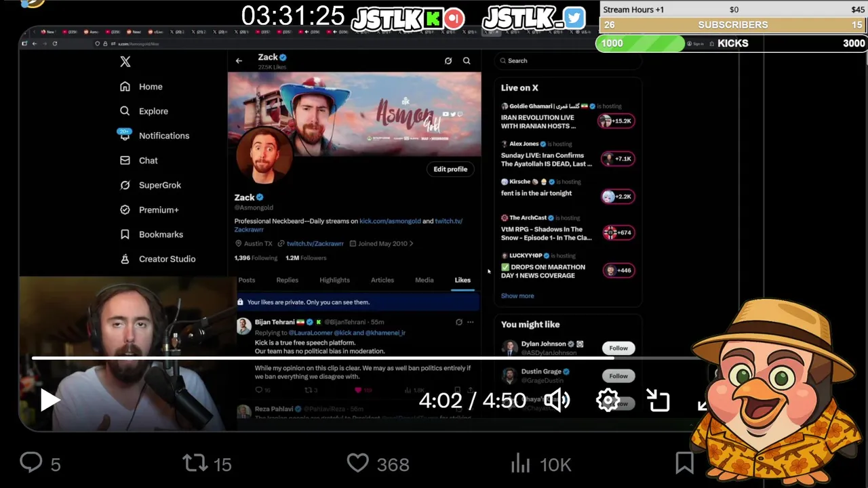
Task: Click the Edit profile button
Action: [450, 169]
